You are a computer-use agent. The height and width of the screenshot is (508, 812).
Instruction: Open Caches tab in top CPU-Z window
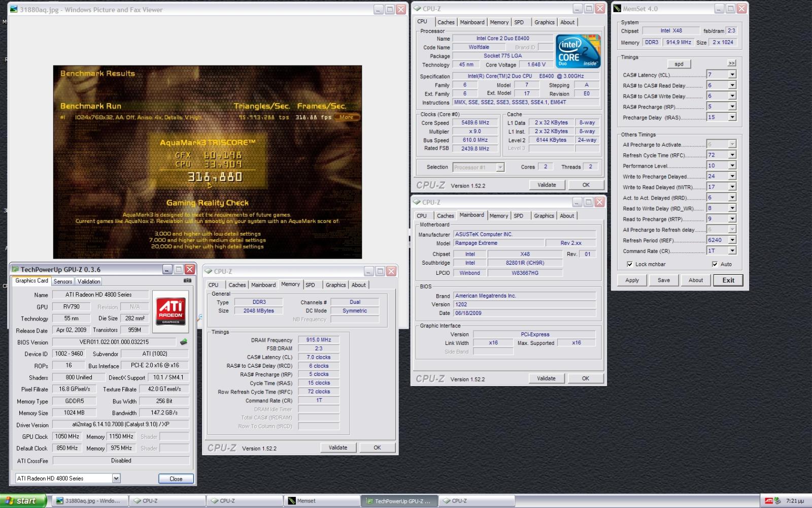(446, 22)
